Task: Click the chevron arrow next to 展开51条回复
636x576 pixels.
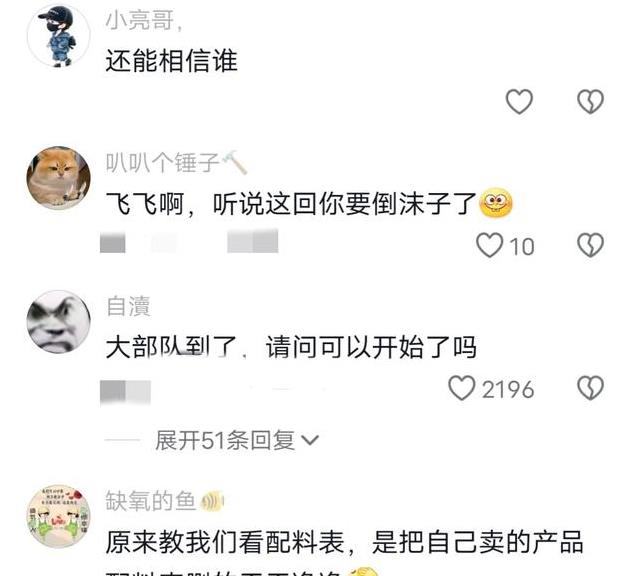Action: 311,441
